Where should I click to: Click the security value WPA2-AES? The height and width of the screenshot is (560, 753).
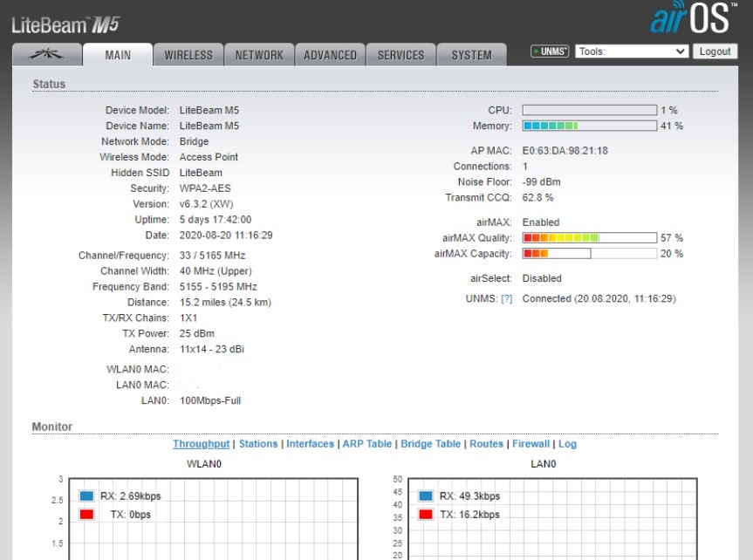[205, 188]
